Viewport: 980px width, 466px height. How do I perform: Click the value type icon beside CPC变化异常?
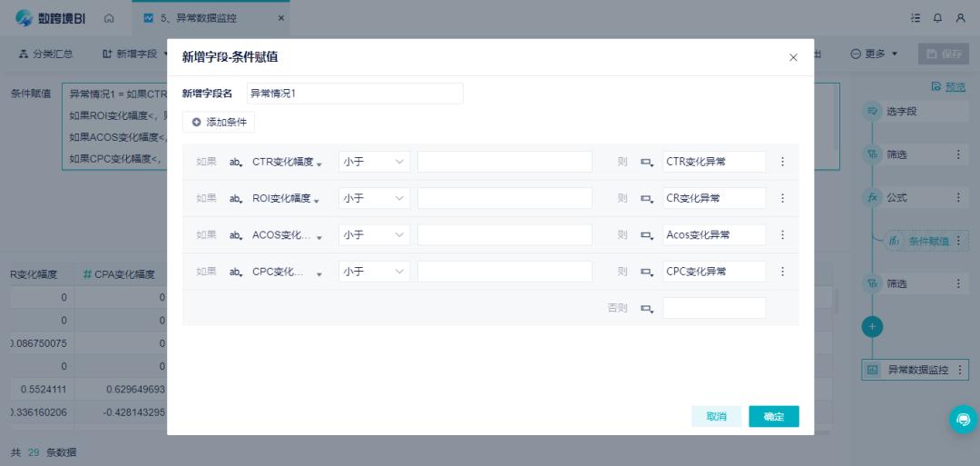(x=647, y=273)
